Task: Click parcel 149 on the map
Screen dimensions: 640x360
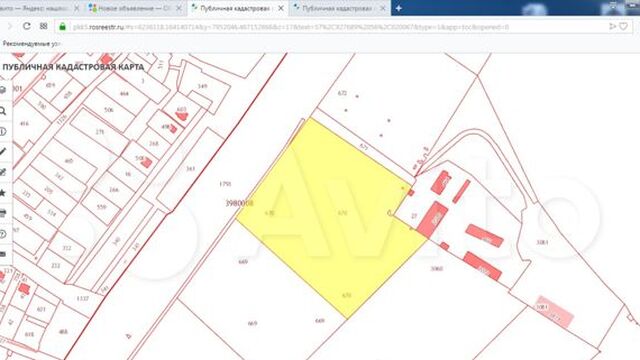Action: pyautogui.click(x=202, y=86)
